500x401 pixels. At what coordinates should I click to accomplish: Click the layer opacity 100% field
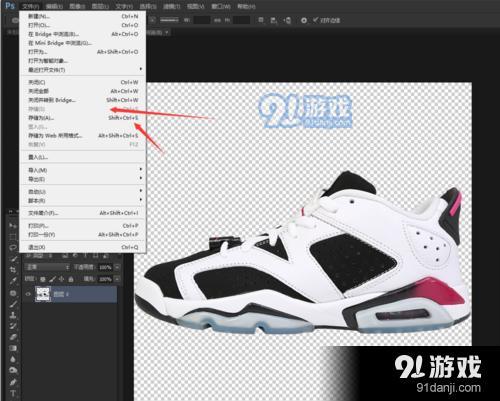pos(105,267)
